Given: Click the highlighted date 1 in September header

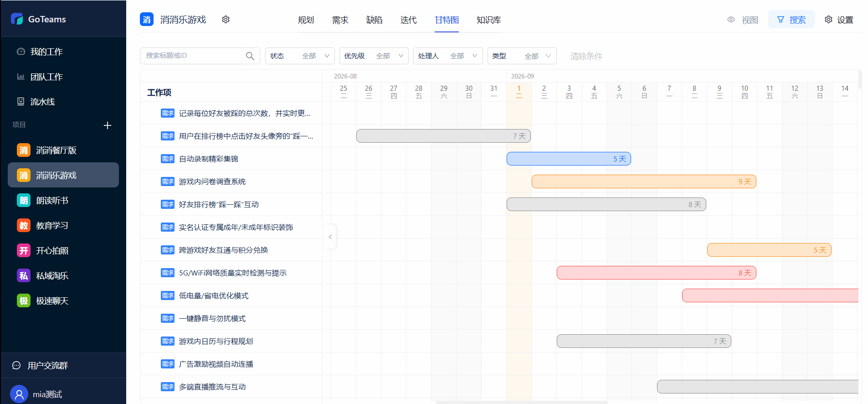Looking at the screenshot, I should pos(519,92).
